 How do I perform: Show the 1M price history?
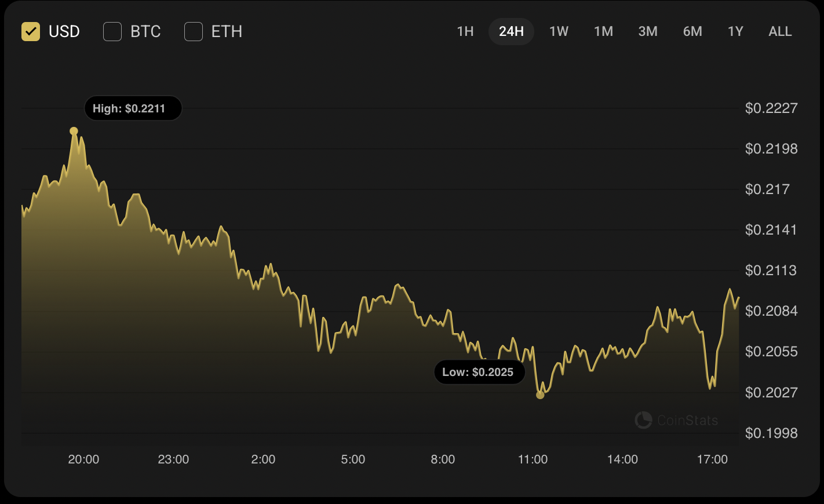[x=603, y=31]
